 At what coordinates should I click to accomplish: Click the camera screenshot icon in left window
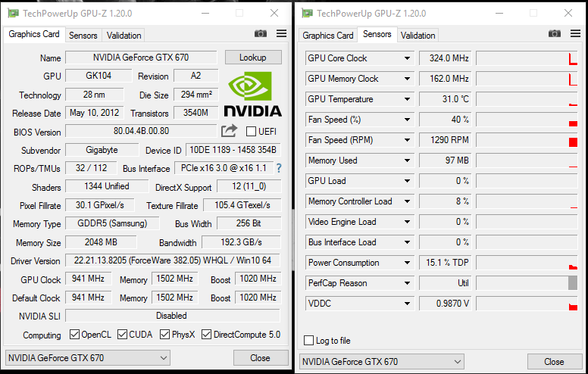tap(261, 34)
